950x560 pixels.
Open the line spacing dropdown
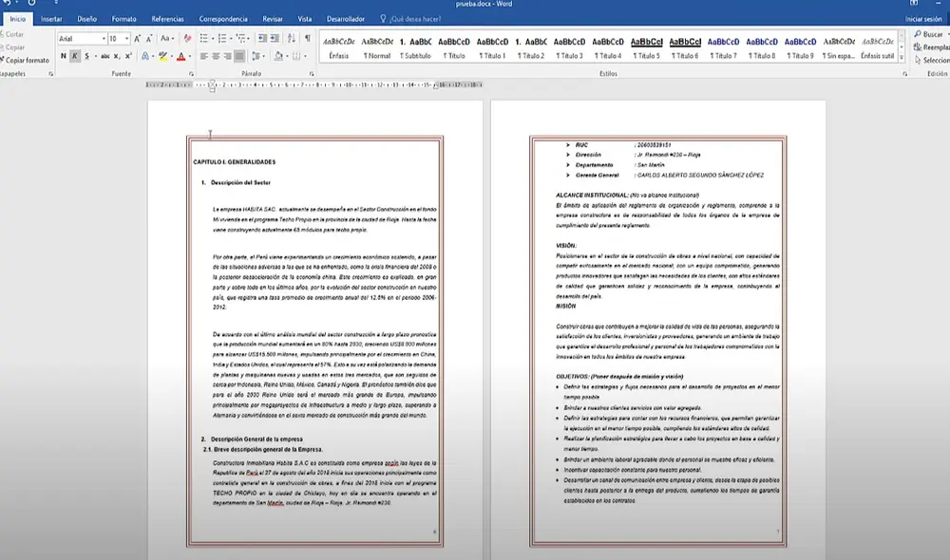coord(258,56)
